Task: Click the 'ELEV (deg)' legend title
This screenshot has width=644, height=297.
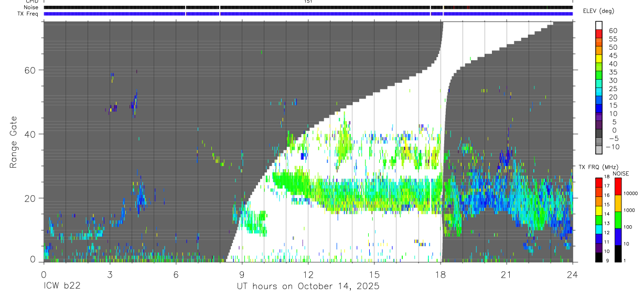Action: pyautogui.click(x=598, y=11)
